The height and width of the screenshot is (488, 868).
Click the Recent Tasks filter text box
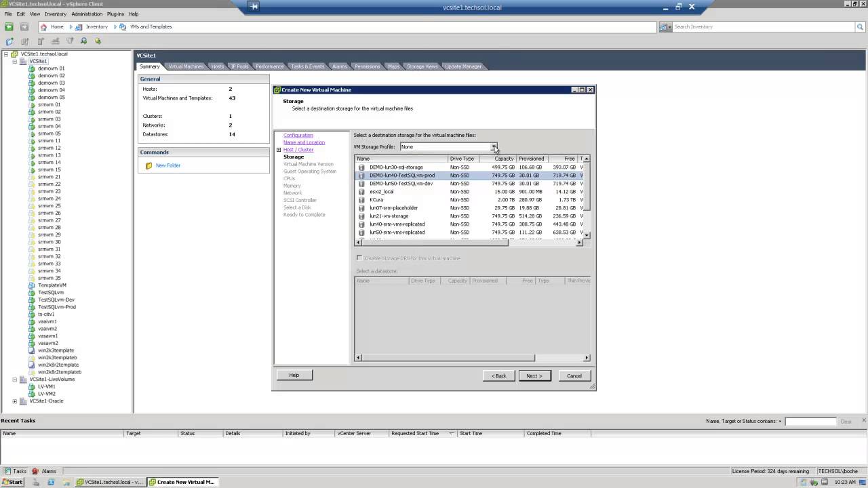(810, 422)
